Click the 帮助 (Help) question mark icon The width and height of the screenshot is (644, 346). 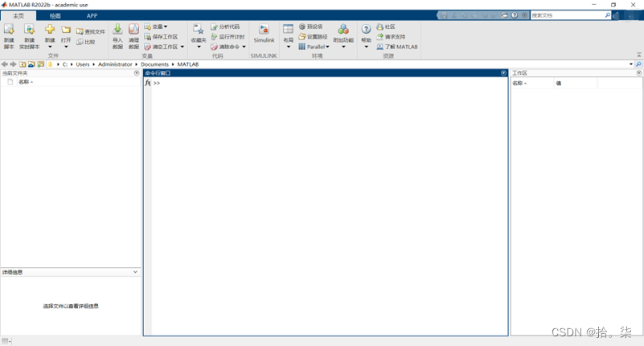pyautogui.click(x=366, y=29)
